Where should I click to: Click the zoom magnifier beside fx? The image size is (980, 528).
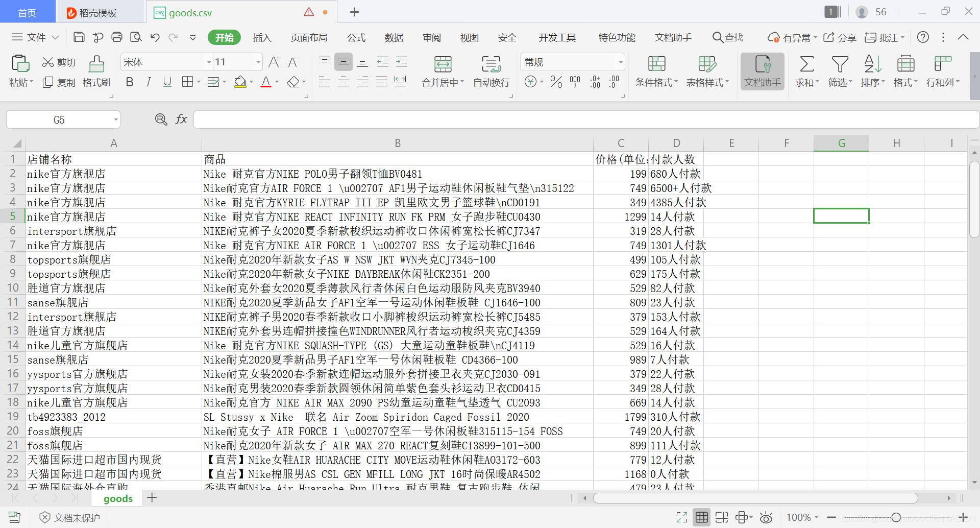(x=161, y=119)
